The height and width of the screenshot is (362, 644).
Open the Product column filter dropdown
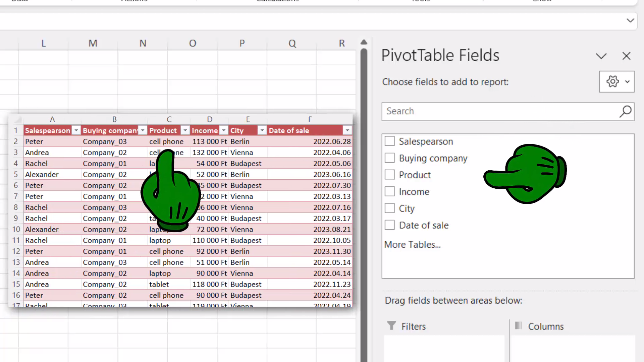[185, 130]
